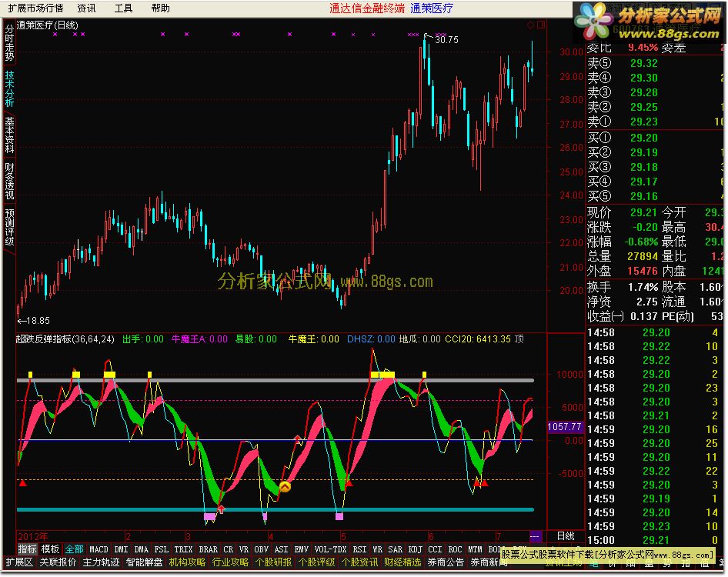Click the CCI20: 6413.35 readout
The width and height of the screenshot is (728, 577).
478,339
